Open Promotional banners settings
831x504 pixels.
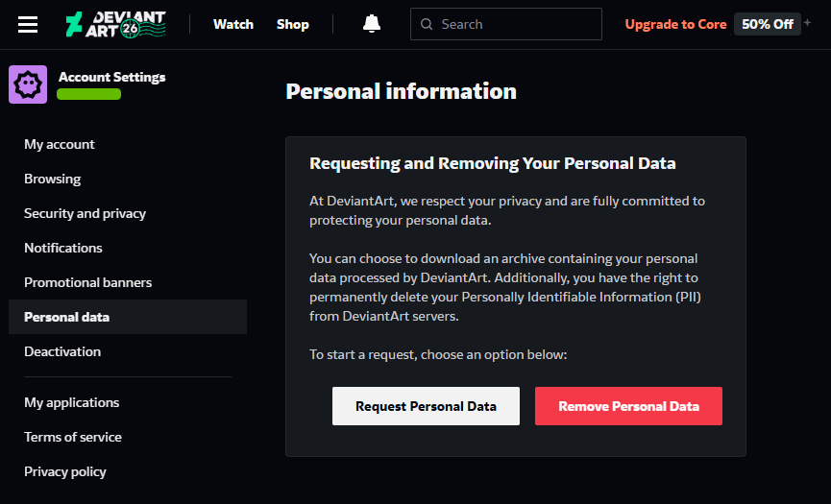pyautogui.click(x=88, y=282)
